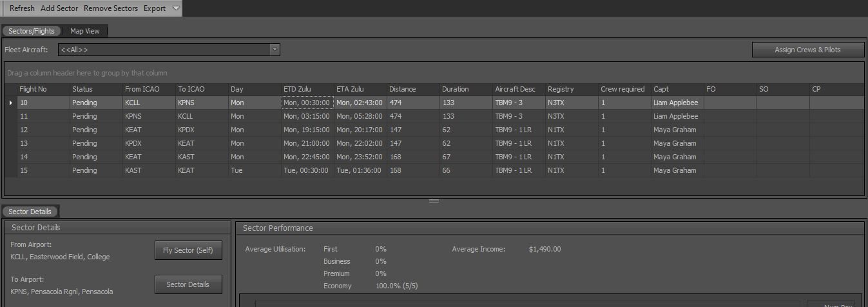Image resolution: width=868 pixels, height=307 pixels.
Task: Sort by the ETD Zulu column header
Action: (x=307, y=89)
